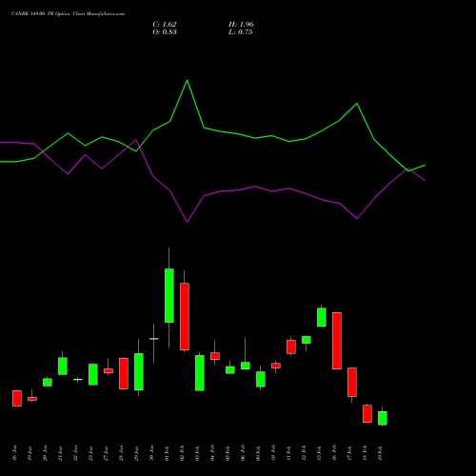Click the green candle for 13 Feb

point(322,317)
